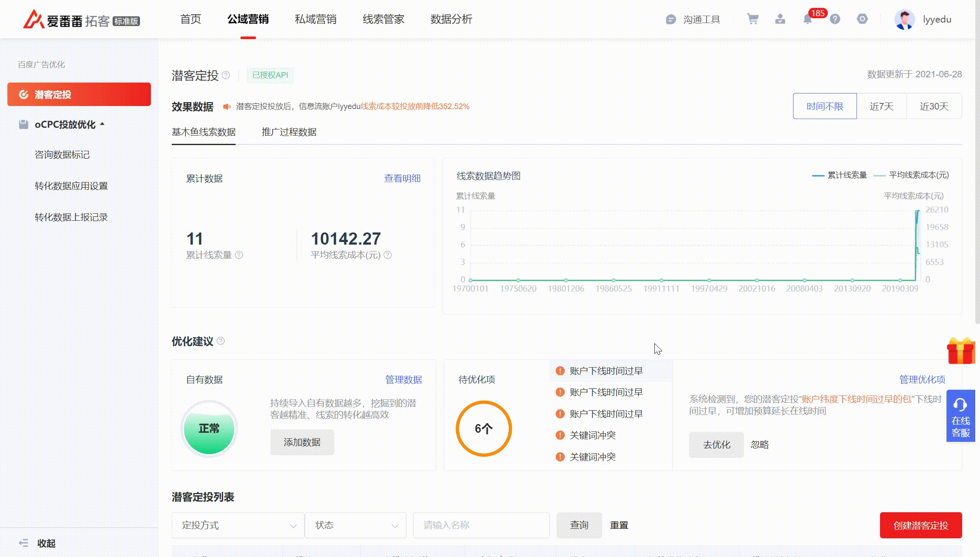Open 线索管家 top navigation menu

point(383,20)
